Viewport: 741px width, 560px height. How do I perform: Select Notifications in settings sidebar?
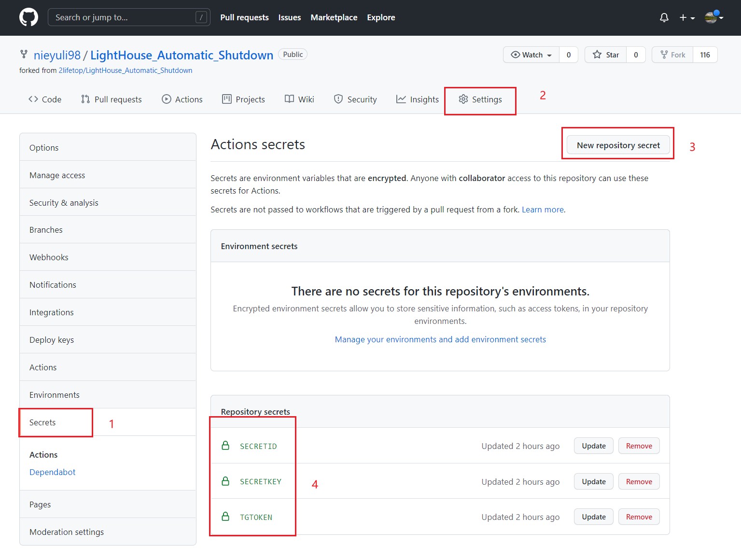[108, 285]
